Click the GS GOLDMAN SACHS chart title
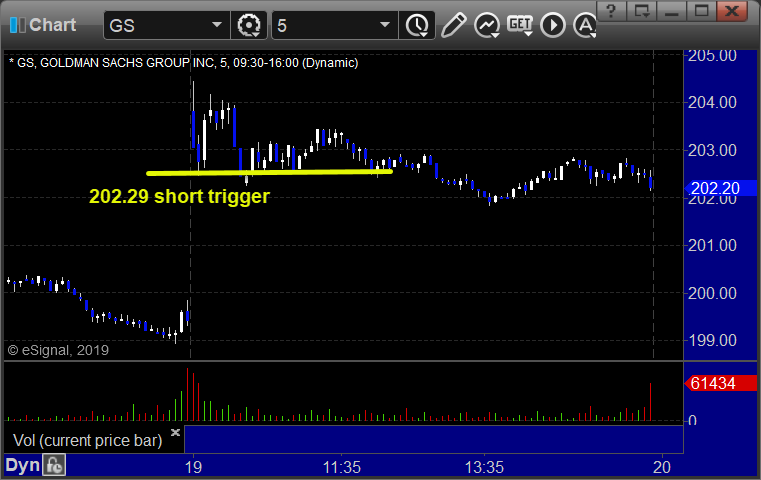The width and height of the screenshot is (761, 480). click(x=183, y=63)
